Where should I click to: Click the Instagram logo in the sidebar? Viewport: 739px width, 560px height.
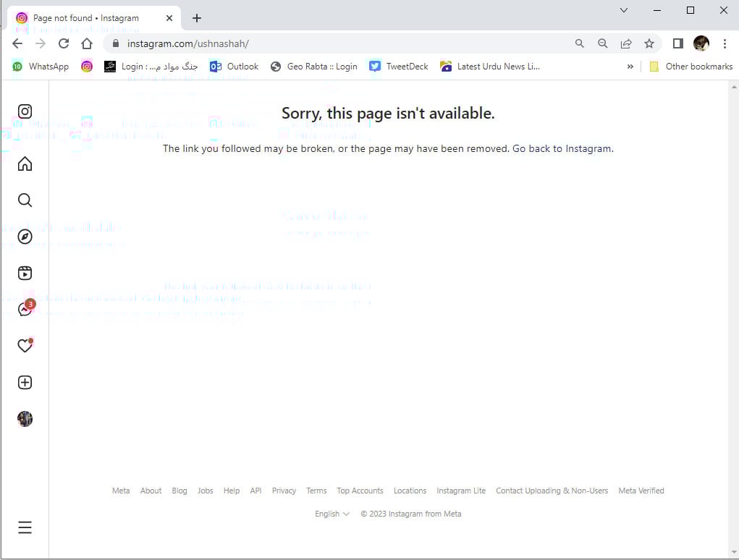(x=25, y=111)
